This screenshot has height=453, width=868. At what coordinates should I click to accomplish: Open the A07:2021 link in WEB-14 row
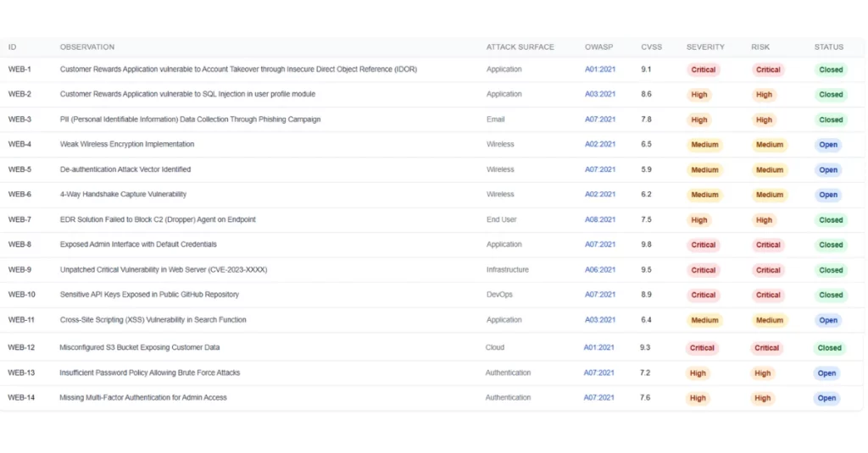coord(599,397)
